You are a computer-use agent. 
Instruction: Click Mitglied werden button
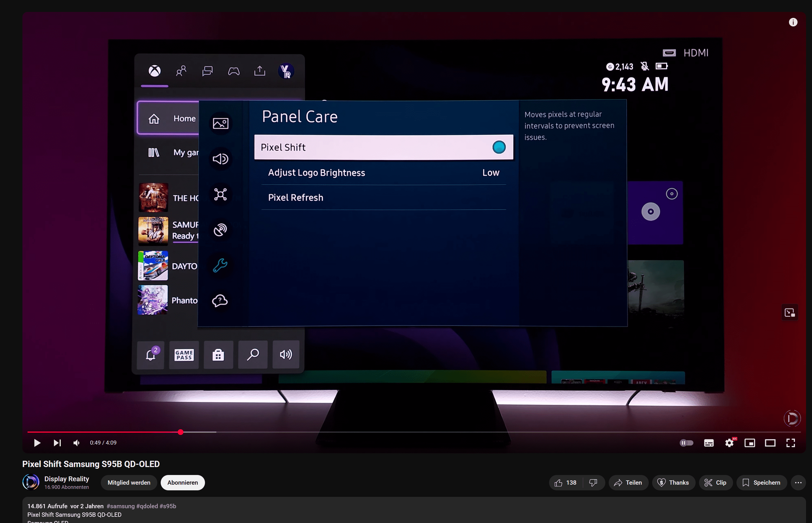[129, 482]
